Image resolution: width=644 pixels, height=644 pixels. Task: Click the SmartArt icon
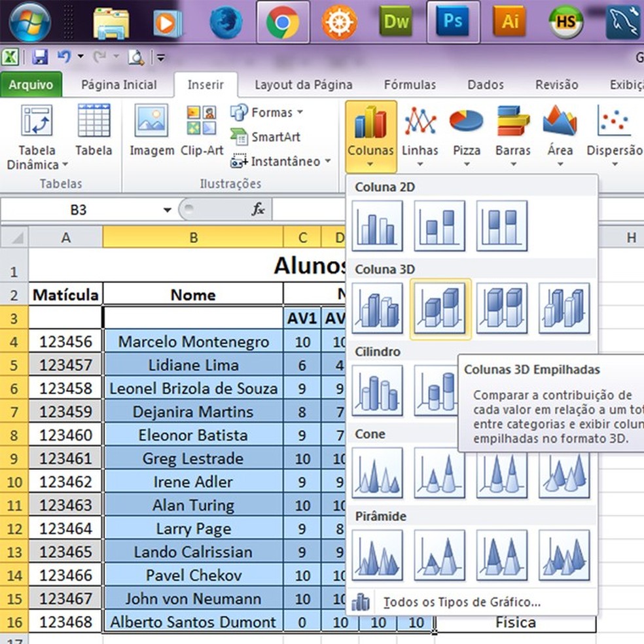point(239,137)
